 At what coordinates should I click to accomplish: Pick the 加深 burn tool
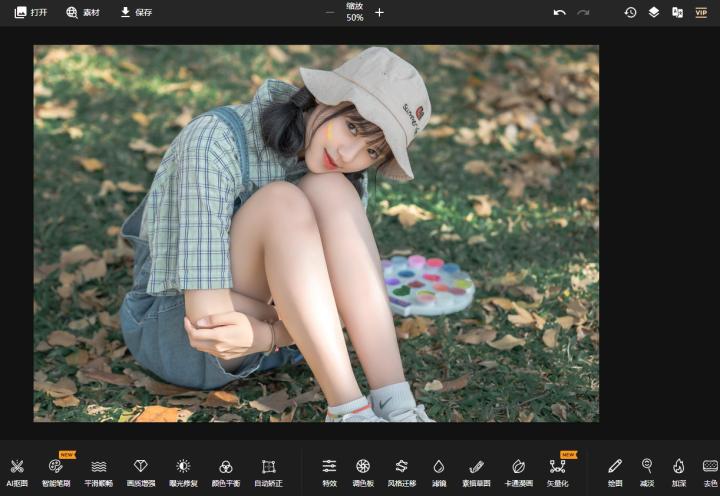click(678, 471)
